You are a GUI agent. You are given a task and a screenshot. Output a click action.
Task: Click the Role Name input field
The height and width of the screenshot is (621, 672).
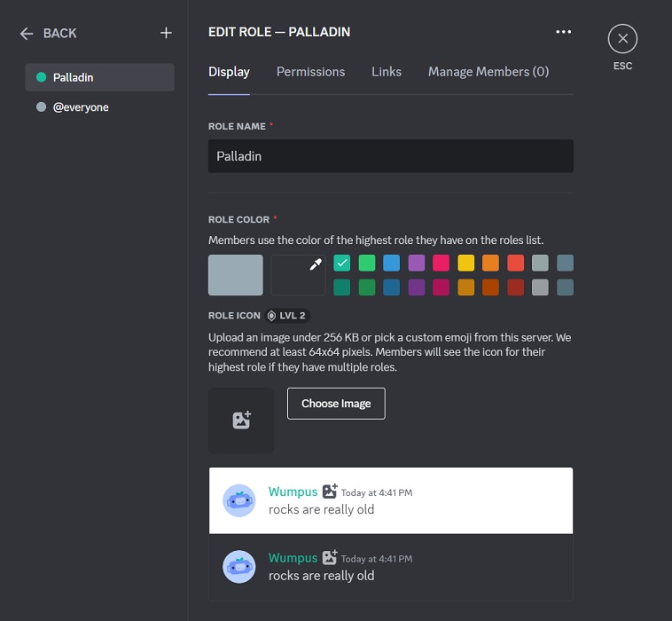point(390,156)
